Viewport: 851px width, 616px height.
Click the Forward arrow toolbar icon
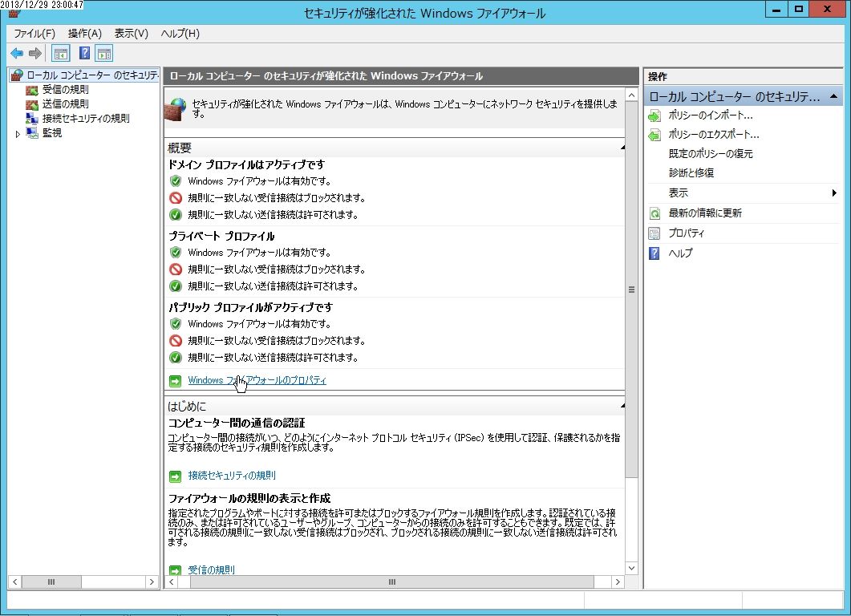point(35,53)
